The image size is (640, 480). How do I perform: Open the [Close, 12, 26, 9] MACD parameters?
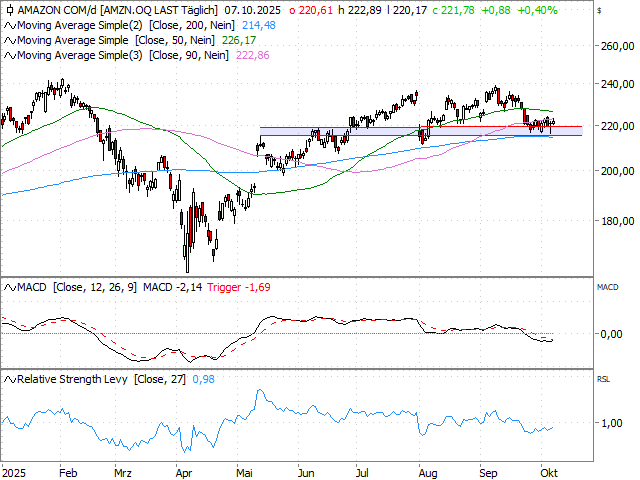pos(102,287)
